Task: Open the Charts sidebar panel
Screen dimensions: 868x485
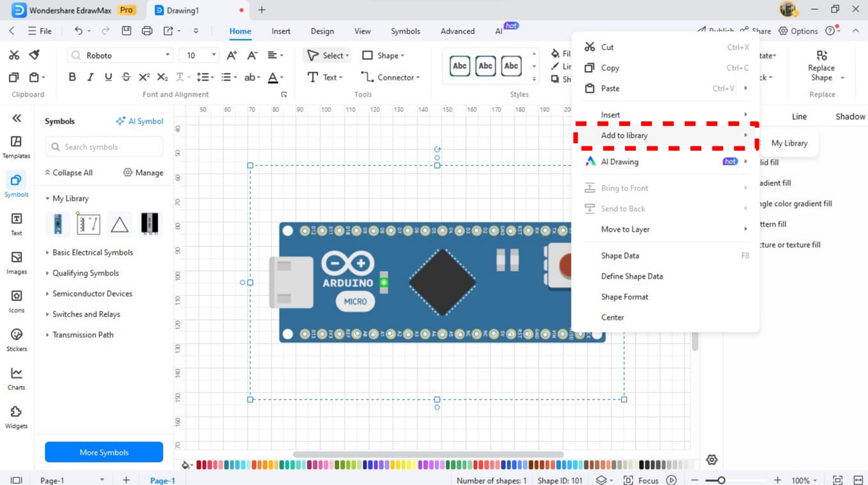Action: click(x=17, y=378)
